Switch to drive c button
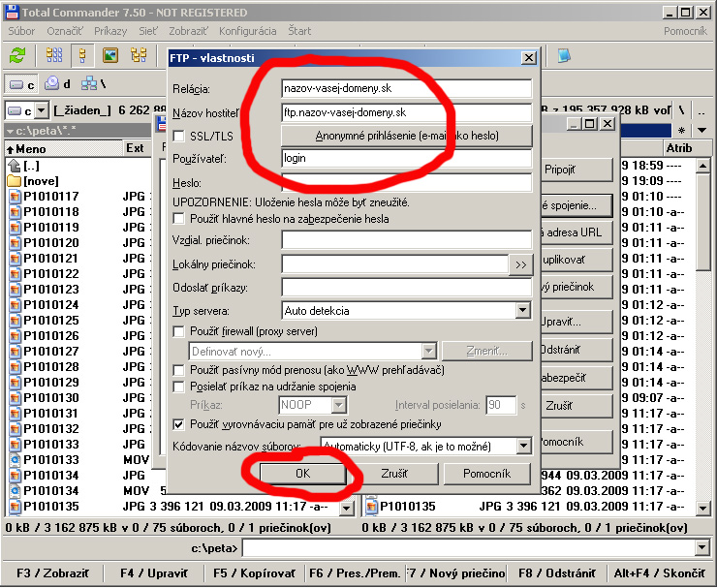 coord(21,84)
